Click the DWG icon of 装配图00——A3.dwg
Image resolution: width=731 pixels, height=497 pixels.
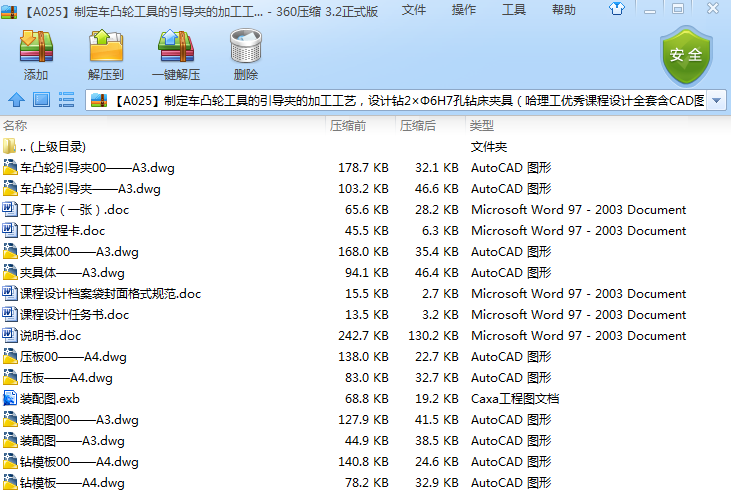tap(10, 419)
